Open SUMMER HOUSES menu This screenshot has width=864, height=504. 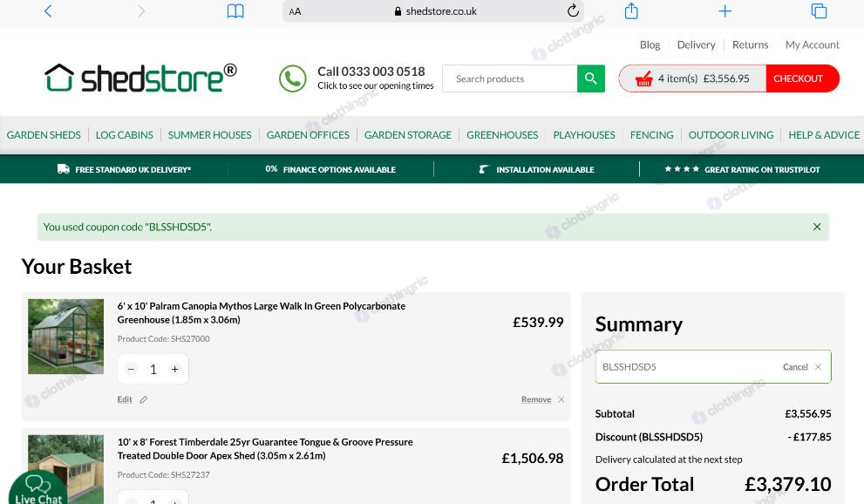click(x=209, y=135)
